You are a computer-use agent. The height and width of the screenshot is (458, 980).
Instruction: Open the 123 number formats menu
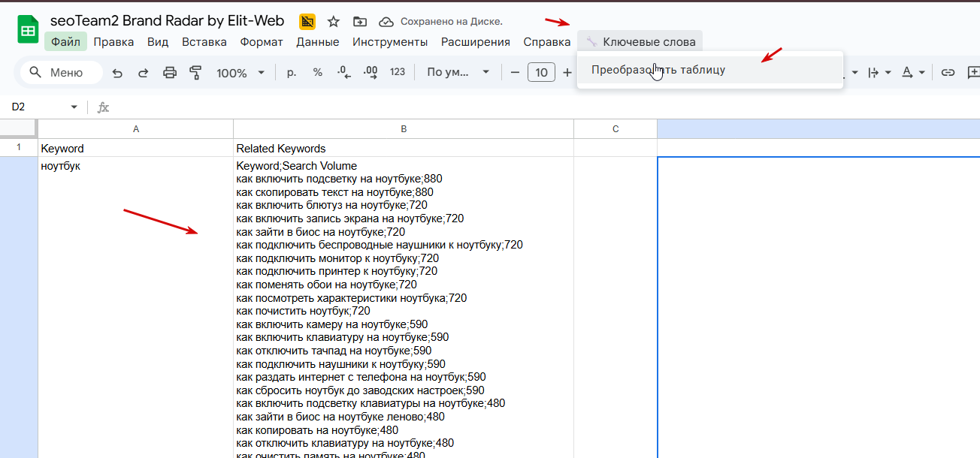coord(398,73)
